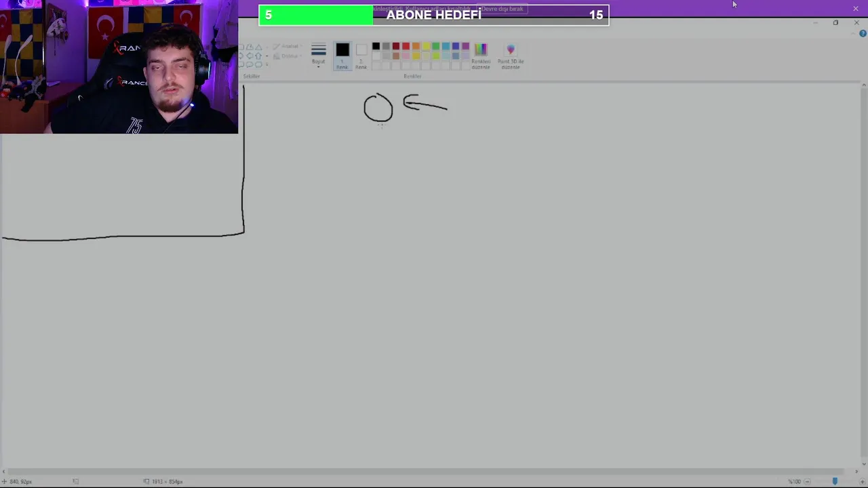Pick the lime color swatch
Viewport: 868px width, 488px height.
click(436, 56)
